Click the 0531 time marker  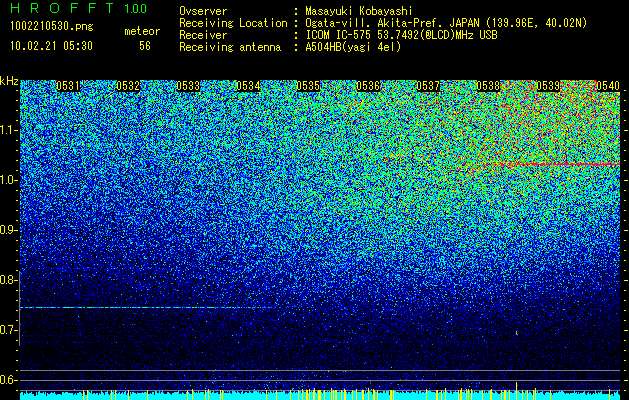[x=67, y=86]
